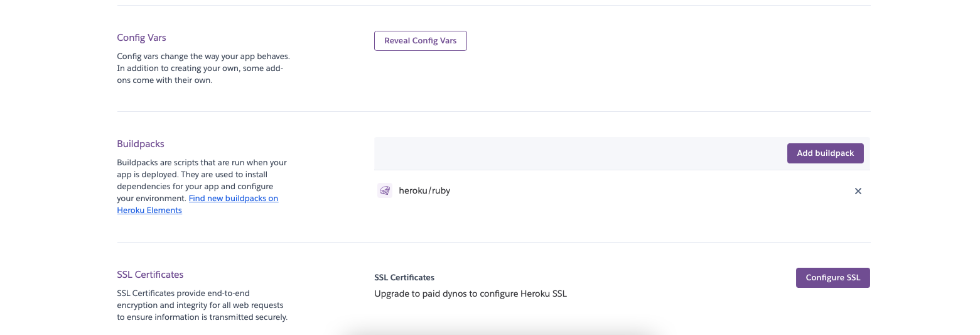Click the Reveal Config Vars button

(420, 41)
